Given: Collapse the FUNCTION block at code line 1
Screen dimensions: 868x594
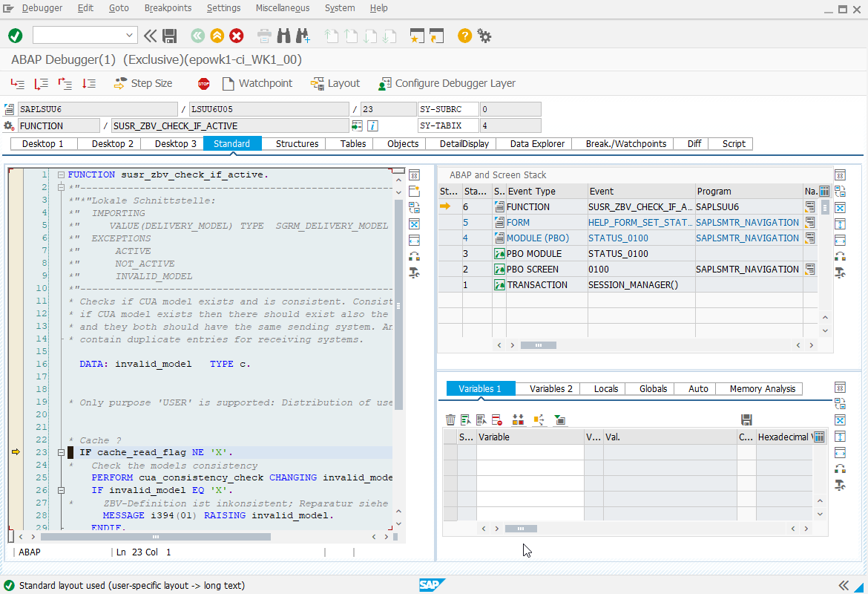Looking at the screenshot, I should pyautogui.click(x=61, y=174).
